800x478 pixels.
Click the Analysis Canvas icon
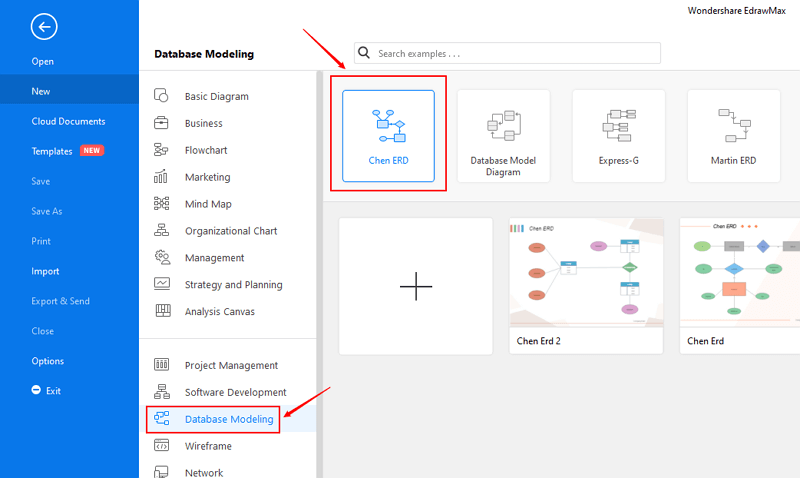tap(163, 310)
